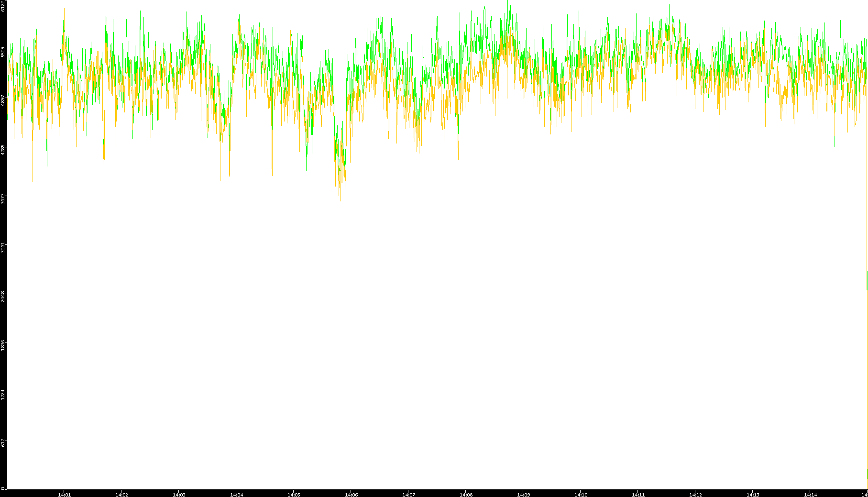Click the 4285 y-axis value label

click(x=3, y=150)
